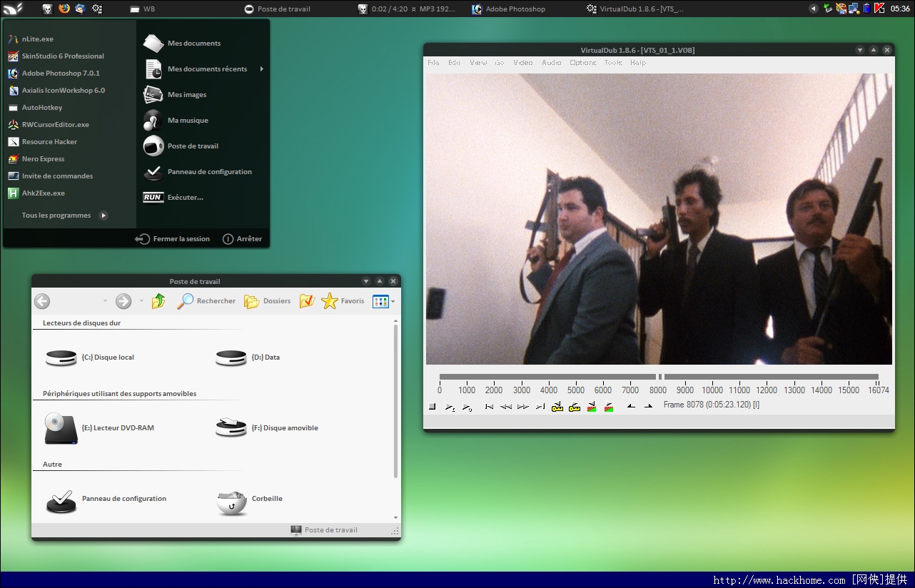Select Panneau de configuration in the Autre group
Image resolution: width=915 pixels, height=588 pixels.
point(106,500)
